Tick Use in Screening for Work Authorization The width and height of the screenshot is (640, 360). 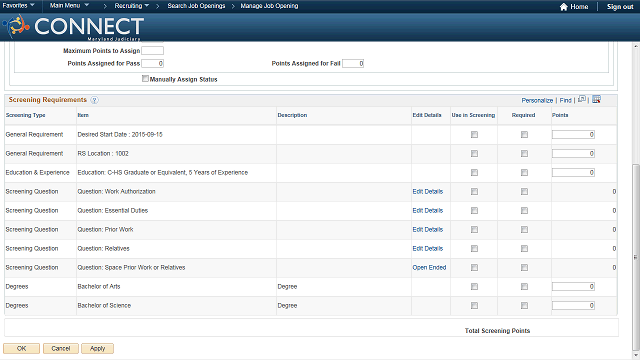click(x=474, y=191)
